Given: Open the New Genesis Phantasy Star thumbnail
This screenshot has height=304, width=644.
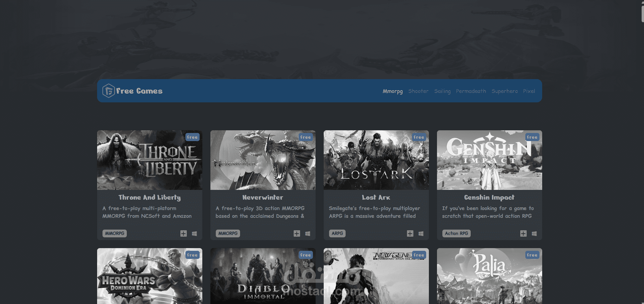Looking at the screenshot, I should coord(376,276).
